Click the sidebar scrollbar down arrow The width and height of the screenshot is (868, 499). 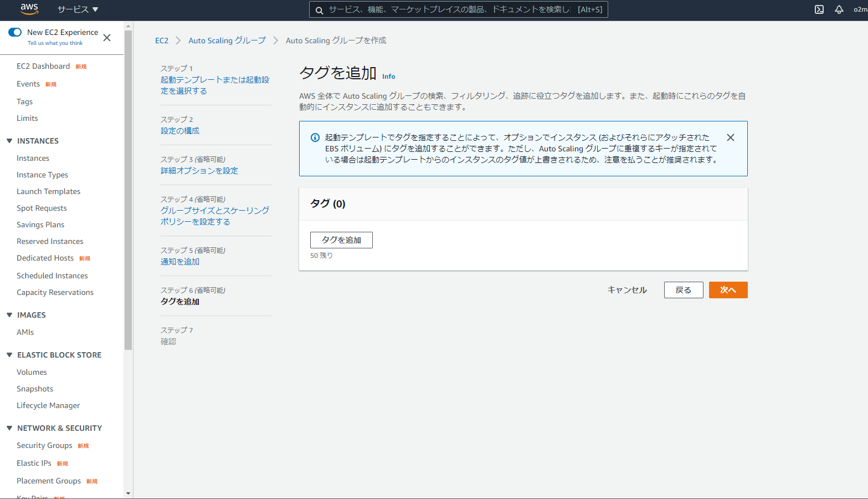click(x=129, y=493)
